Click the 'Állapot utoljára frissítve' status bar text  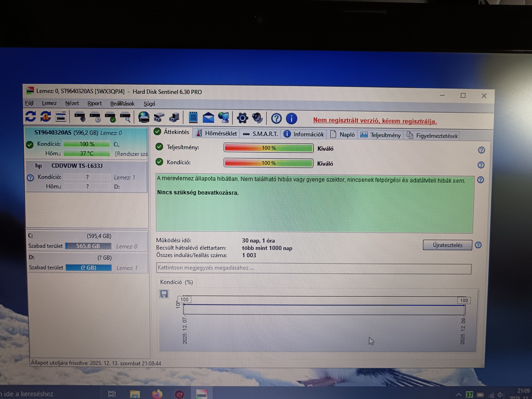tap(96, 363)
